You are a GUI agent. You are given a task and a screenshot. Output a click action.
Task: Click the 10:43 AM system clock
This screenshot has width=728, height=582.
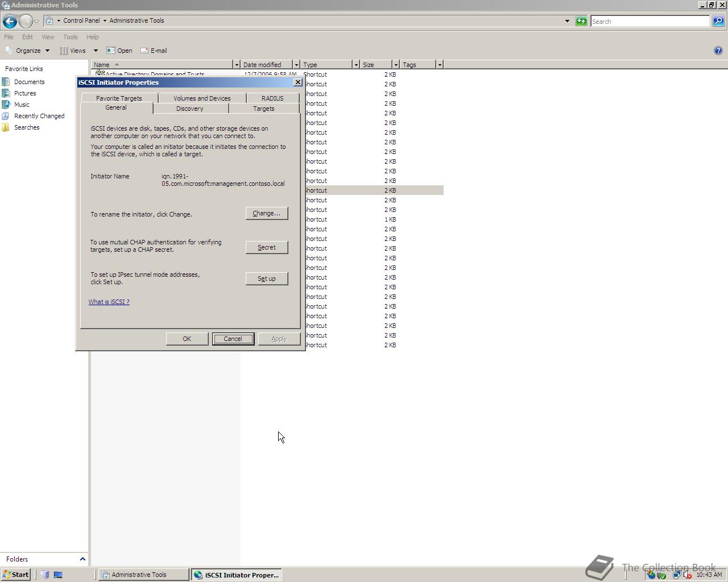709,575
